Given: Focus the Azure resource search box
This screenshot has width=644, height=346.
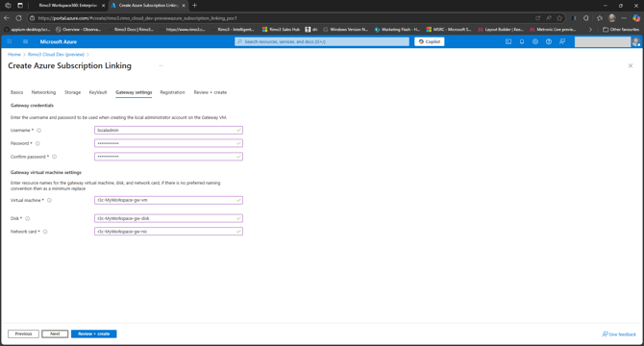Looking at the screenshot, I should (322, 41).
